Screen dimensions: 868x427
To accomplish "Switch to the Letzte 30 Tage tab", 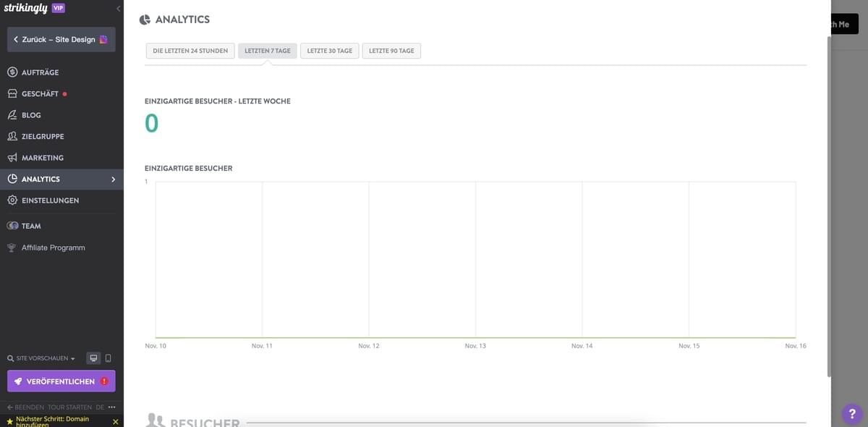I will point(329,49).
